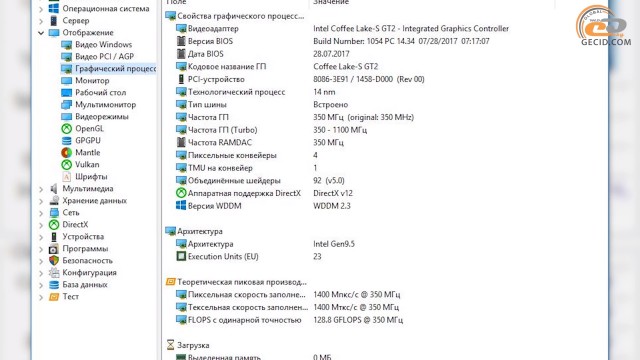640x360 pixels.
Task: Expand the Мультимедиа tree node
Action: tap(41, 189)
